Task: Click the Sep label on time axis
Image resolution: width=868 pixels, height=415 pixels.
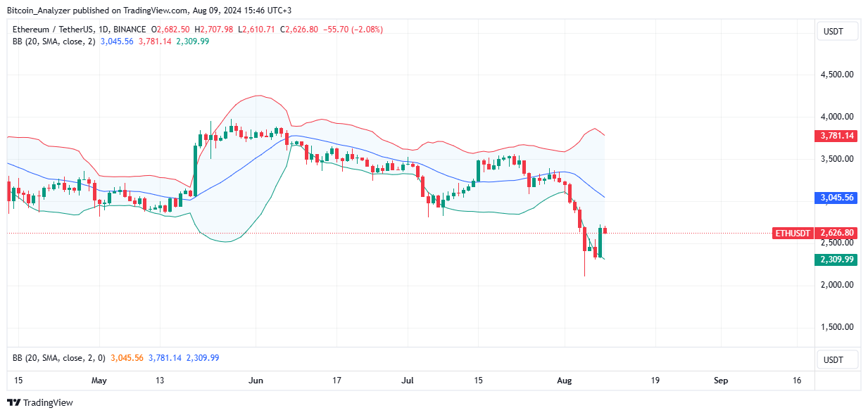Action: click(x=720, y=381)
